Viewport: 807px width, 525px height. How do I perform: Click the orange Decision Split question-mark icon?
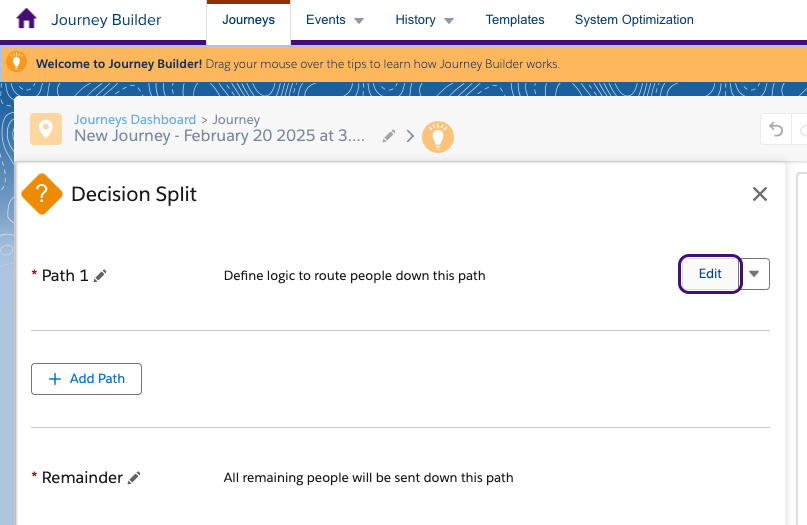point(42,194)
